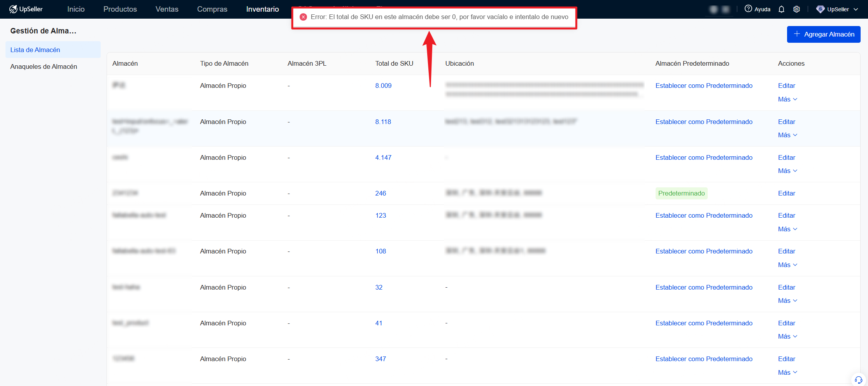Click the customer support headset icon
Screen dimensions: 868x386
858,380
